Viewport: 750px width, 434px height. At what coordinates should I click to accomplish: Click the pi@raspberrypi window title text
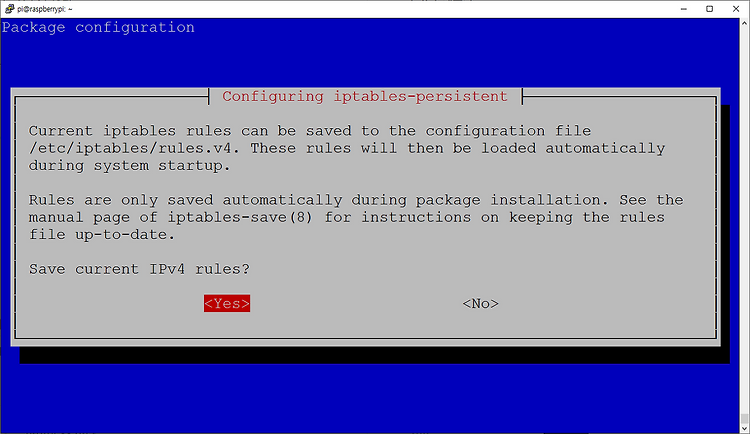pos(44,9)
